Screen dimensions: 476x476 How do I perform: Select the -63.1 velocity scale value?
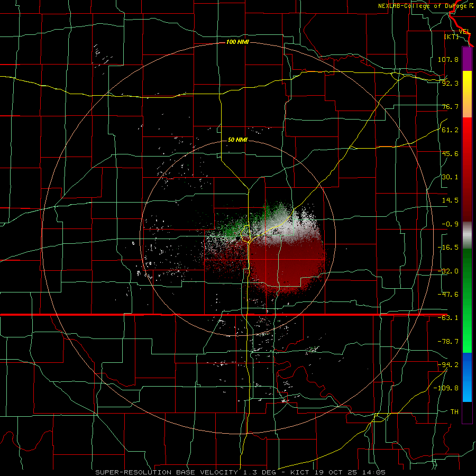(x=448, y=318)
